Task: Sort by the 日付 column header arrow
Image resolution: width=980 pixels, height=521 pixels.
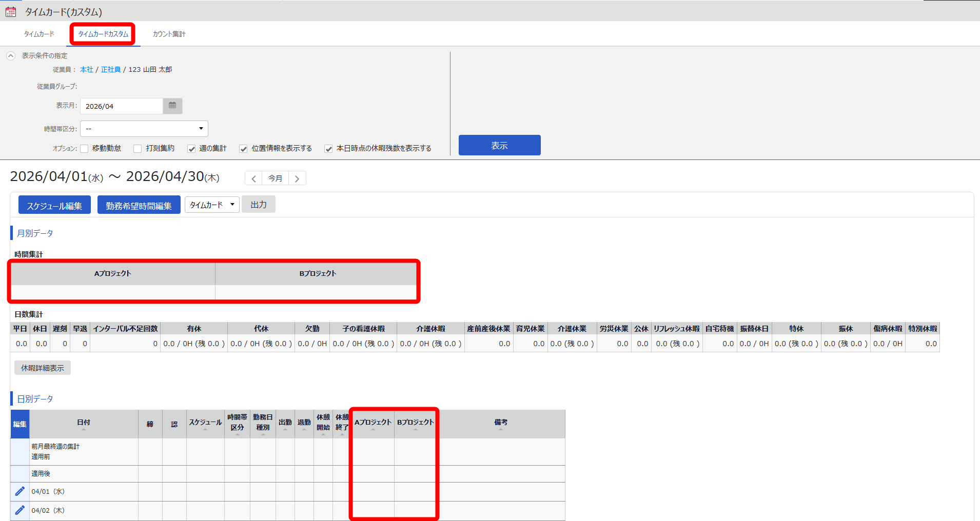Action: [84, 429]
